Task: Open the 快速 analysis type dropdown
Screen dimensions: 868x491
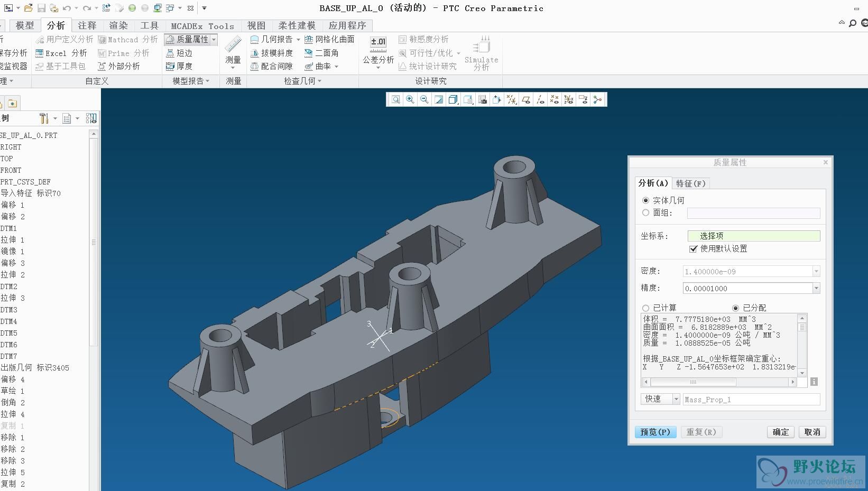Action: click(676, 399)
